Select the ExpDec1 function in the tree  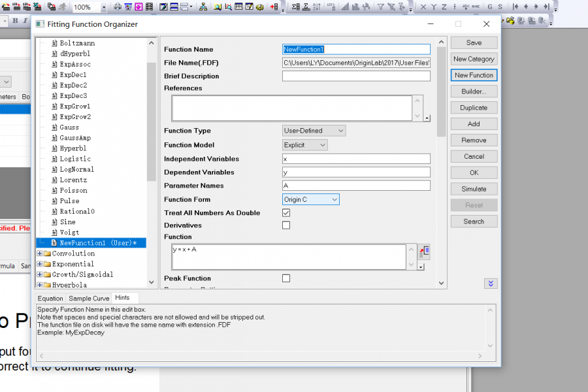(73, 74)
